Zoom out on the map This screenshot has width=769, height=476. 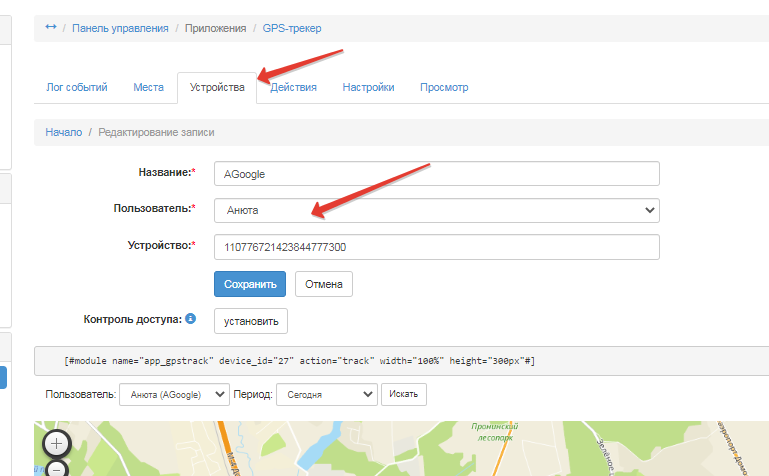pos(57,470)
